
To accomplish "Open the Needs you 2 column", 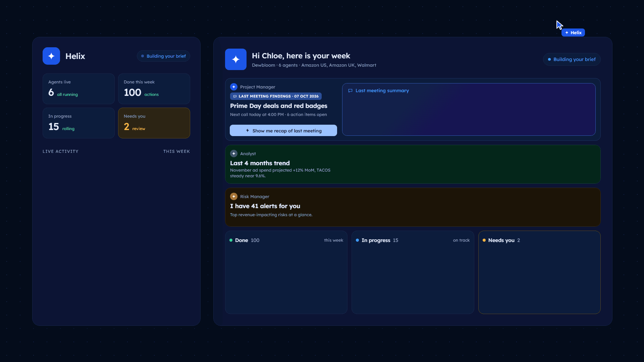I will [x=539, y=272].
